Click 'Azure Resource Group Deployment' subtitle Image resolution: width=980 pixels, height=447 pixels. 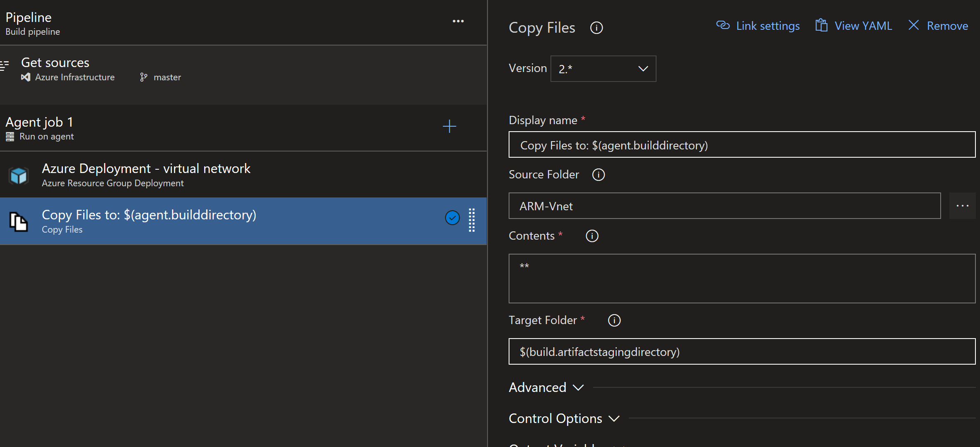113,183
